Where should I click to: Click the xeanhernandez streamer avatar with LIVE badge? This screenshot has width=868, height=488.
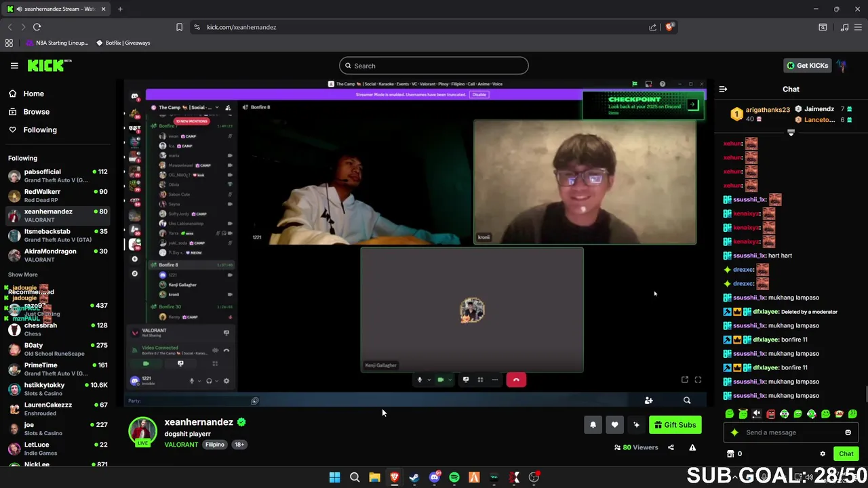click(x=142, y=432)
